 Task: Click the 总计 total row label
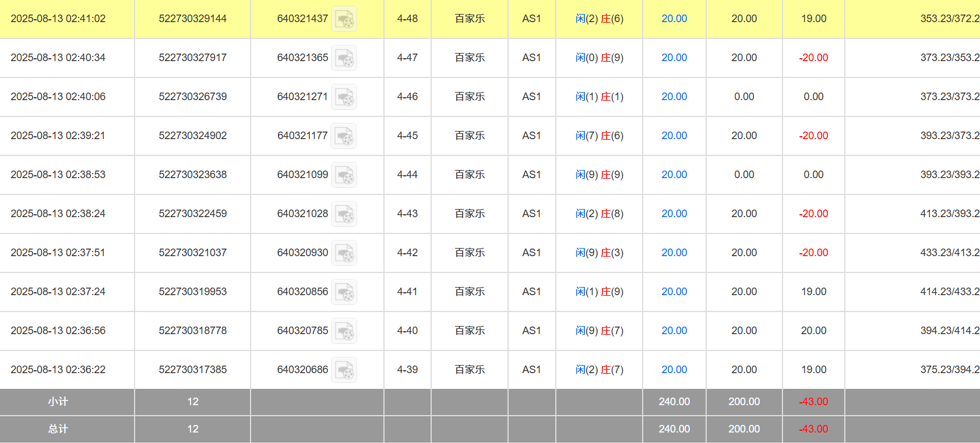coord(58,429)
